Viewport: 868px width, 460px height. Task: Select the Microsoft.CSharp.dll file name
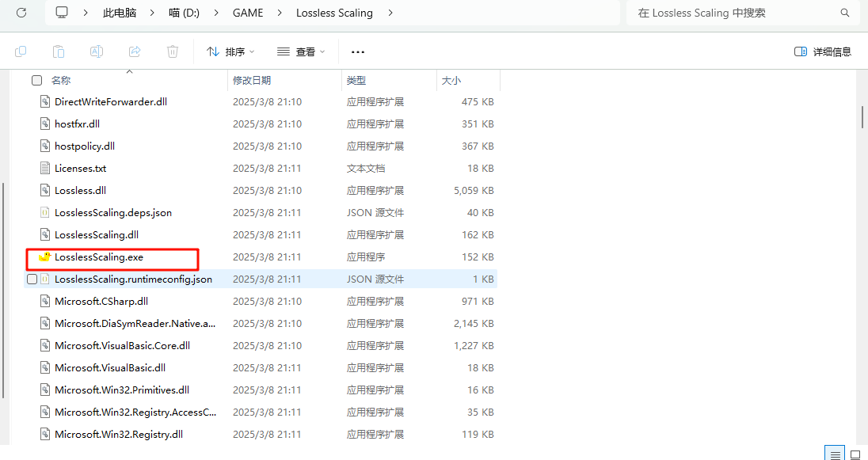click(101, 301)
